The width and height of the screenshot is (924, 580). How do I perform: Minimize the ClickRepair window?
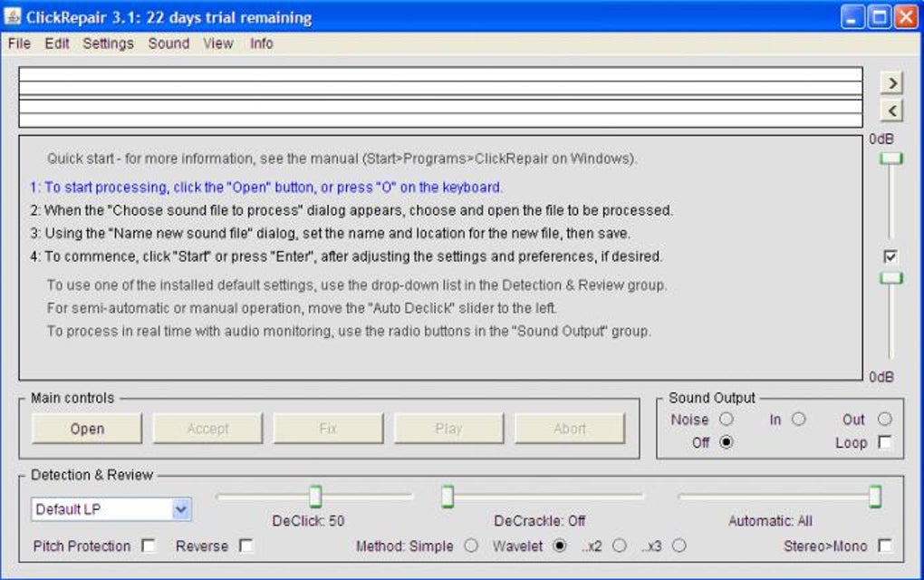852,17
